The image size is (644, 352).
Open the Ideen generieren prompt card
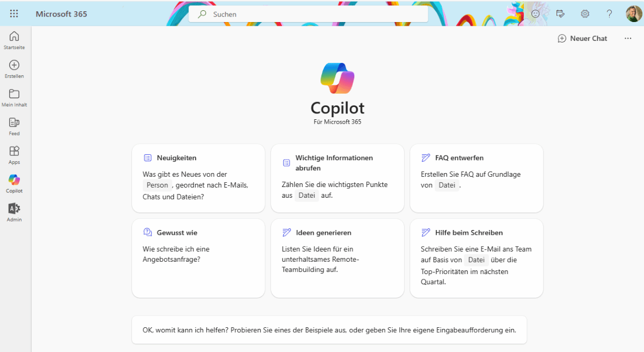337,258
